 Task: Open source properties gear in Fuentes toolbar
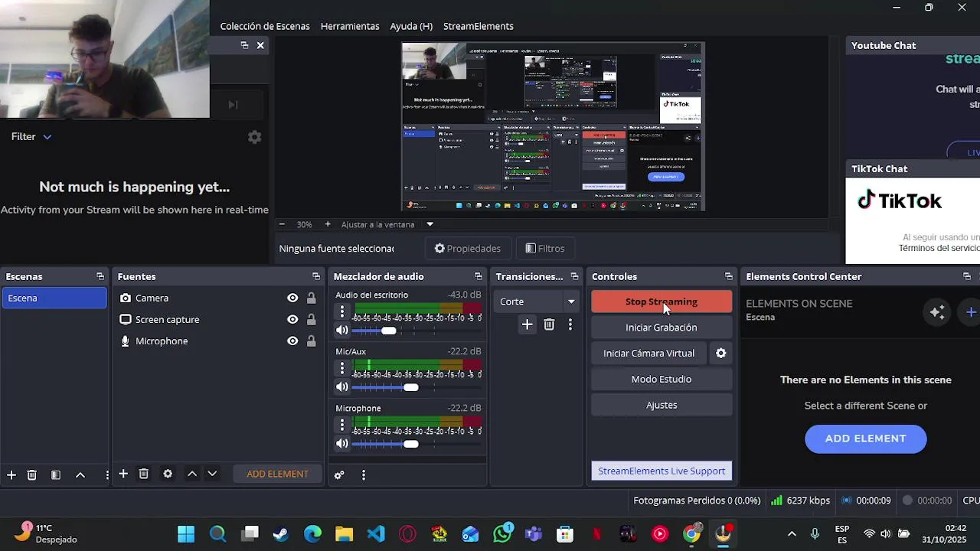[x=168, y=474]
